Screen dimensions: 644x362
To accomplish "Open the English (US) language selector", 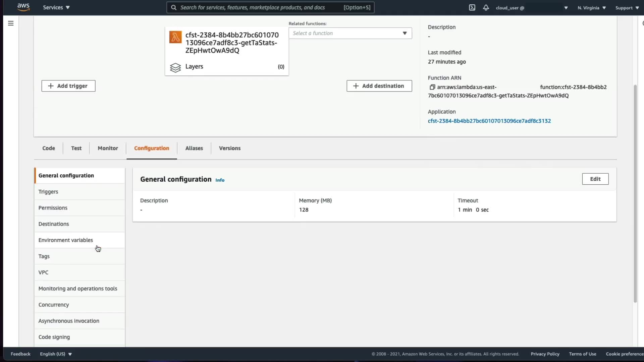I will (56, 354).
